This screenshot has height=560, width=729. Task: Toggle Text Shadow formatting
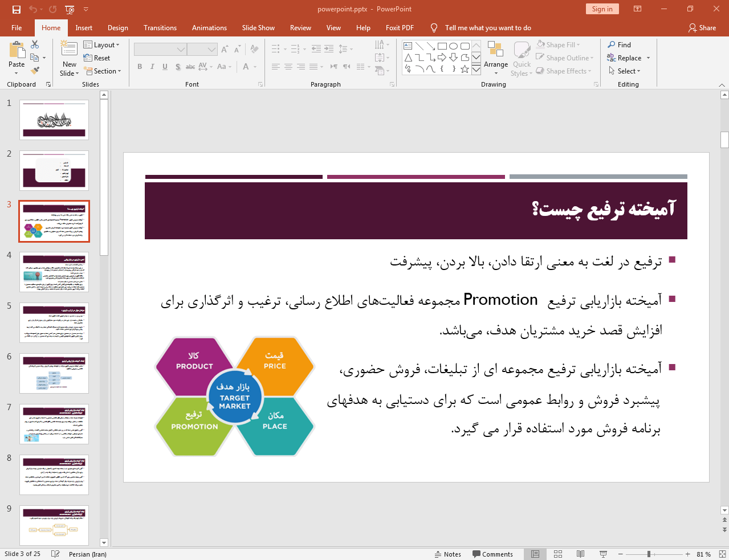click(178, 67)
